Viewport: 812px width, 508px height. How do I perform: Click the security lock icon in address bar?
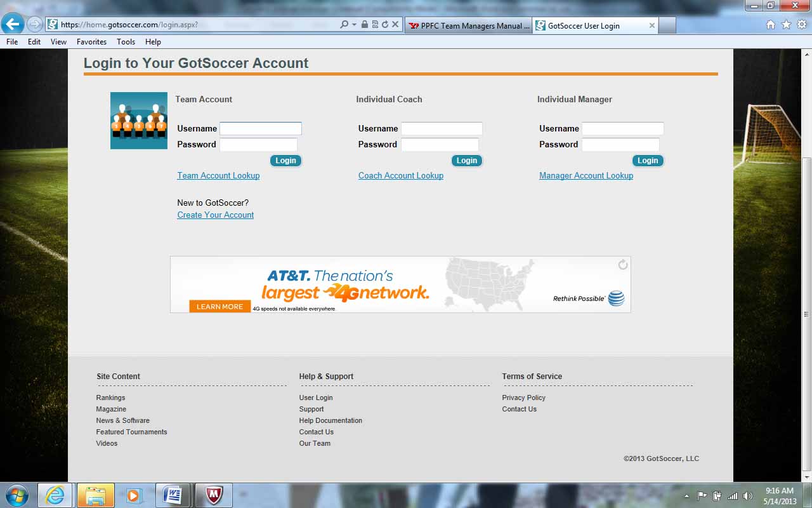click(364, 25)
